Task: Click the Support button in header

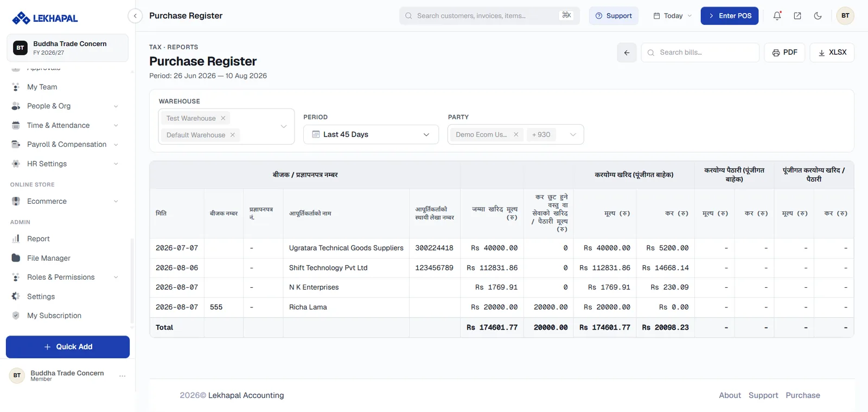Action: pos(614,16)
